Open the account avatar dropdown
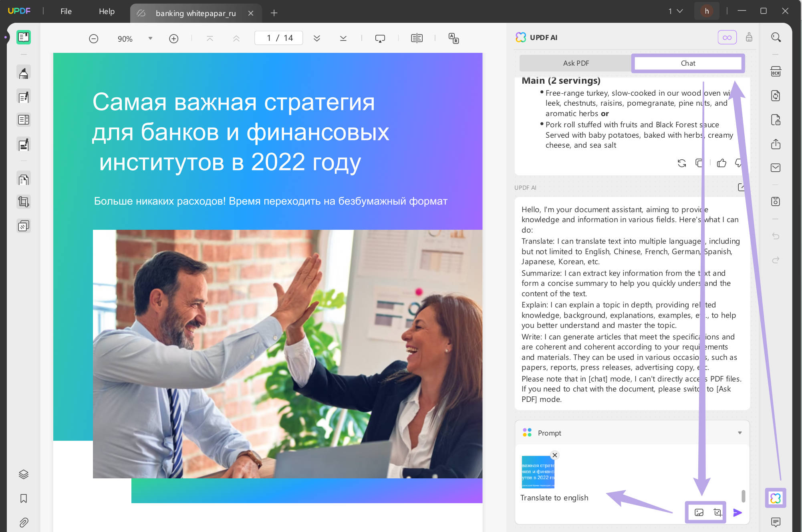 tap(706, 11)
